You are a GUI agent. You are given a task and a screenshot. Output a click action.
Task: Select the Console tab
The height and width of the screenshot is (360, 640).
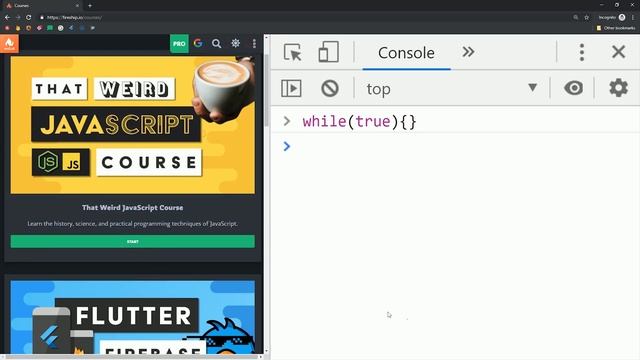coord(406,53)
